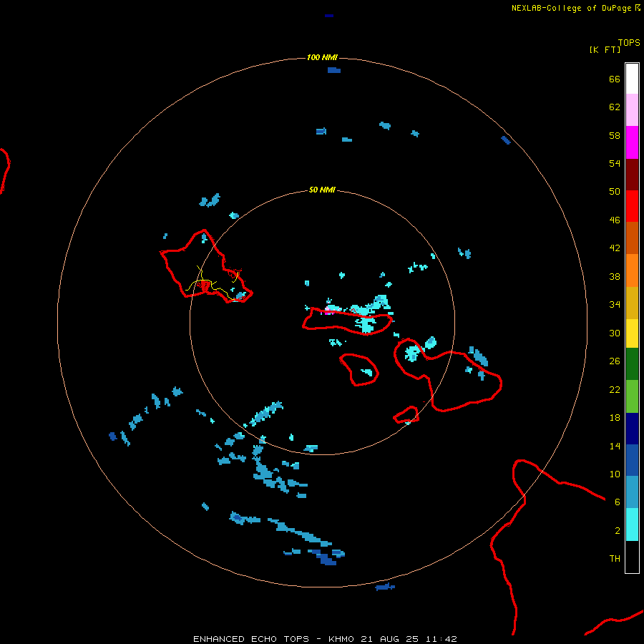Select the 54 legend value
644x644 pixels.
615,163
